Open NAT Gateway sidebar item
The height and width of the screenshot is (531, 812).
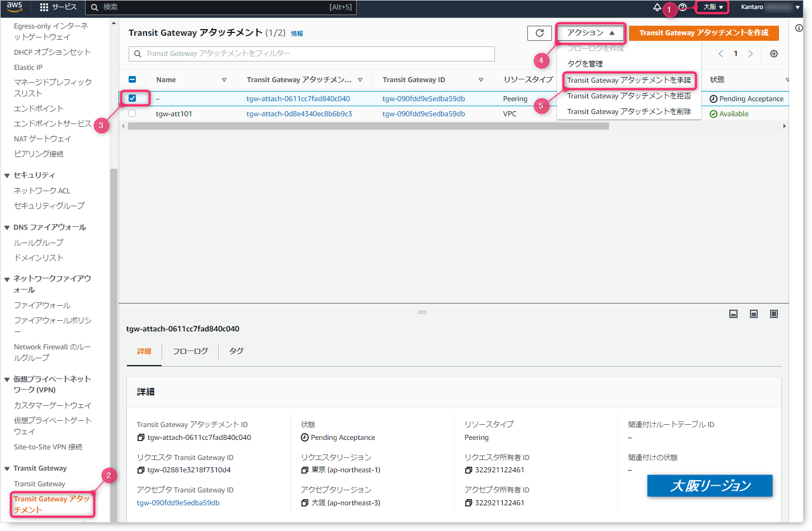pyautogui.click(x=43, y=139)
